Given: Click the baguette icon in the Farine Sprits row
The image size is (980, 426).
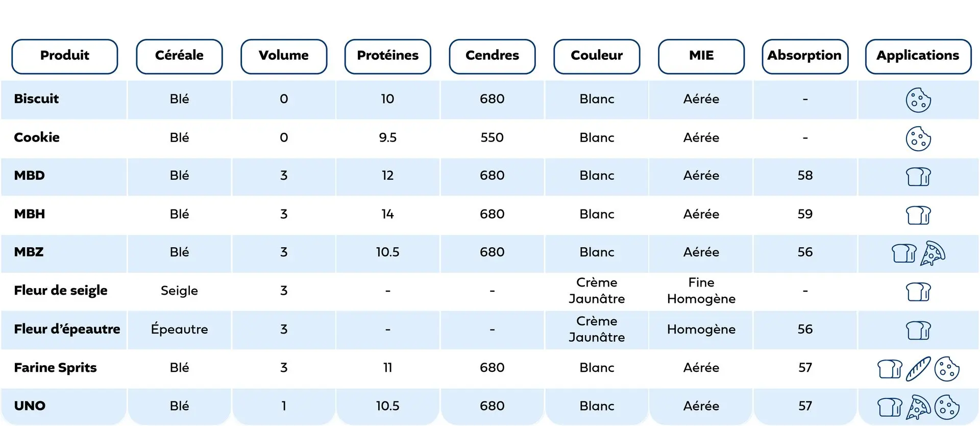Looking at the screenshot, I should coord(918,369).
